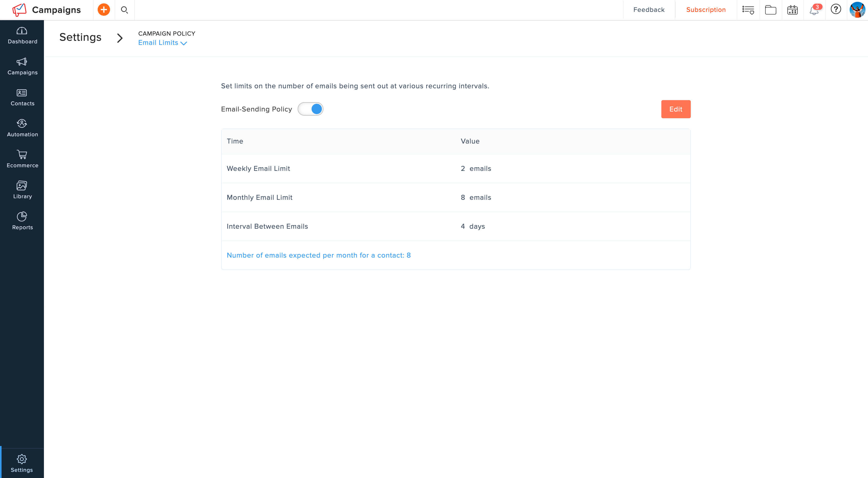Open Reports in the sidebar
The width and height of the screenshot is (868, 478).
click(22, 221)
